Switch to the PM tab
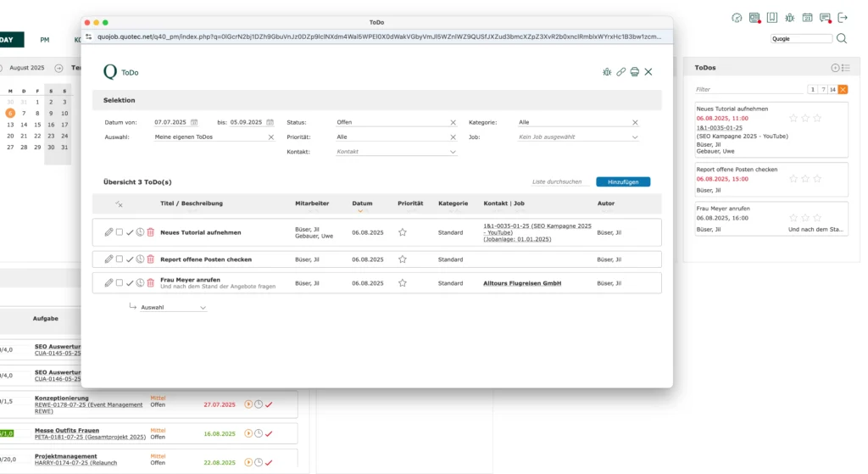The image size is (868, 474). (x=45, y=40)
